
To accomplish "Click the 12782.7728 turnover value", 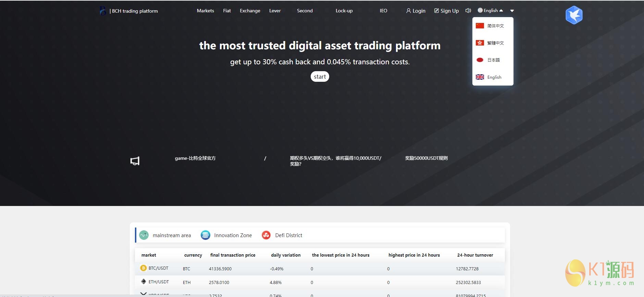I will coord(467,269).
